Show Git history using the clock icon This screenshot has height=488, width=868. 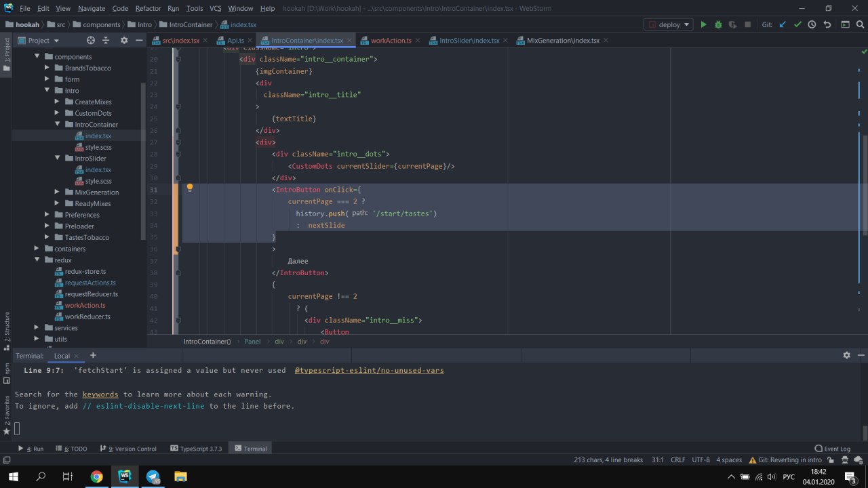click(x=812, y=24)
